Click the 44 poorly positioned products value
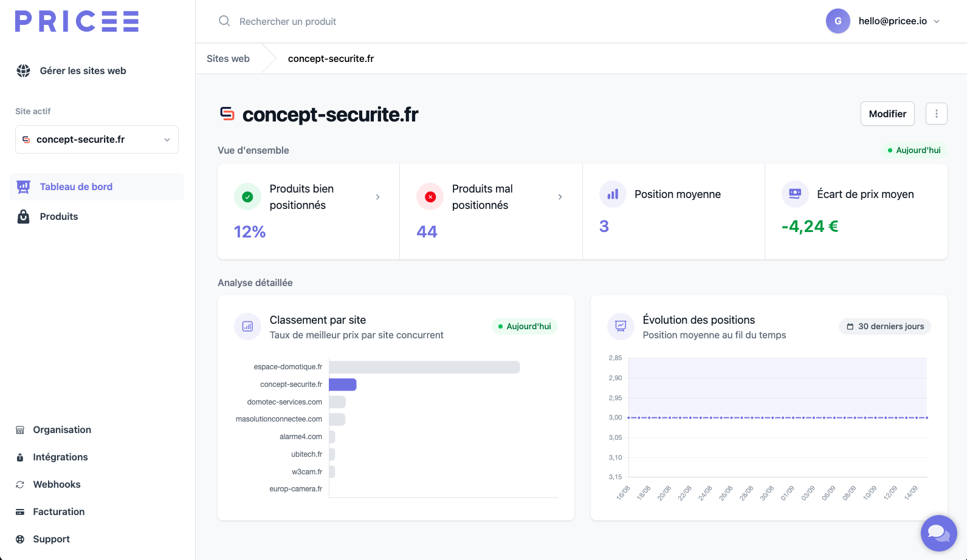 427,232
